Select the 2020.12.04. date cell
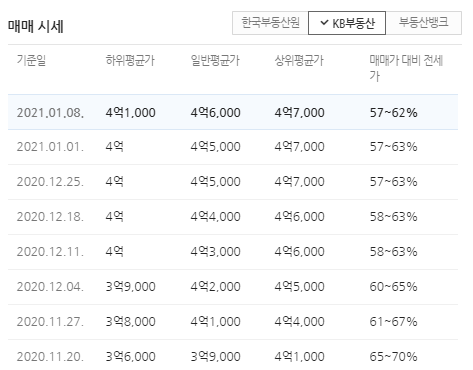473x370 pixels. pyautogui.click(x=50, y=287)
